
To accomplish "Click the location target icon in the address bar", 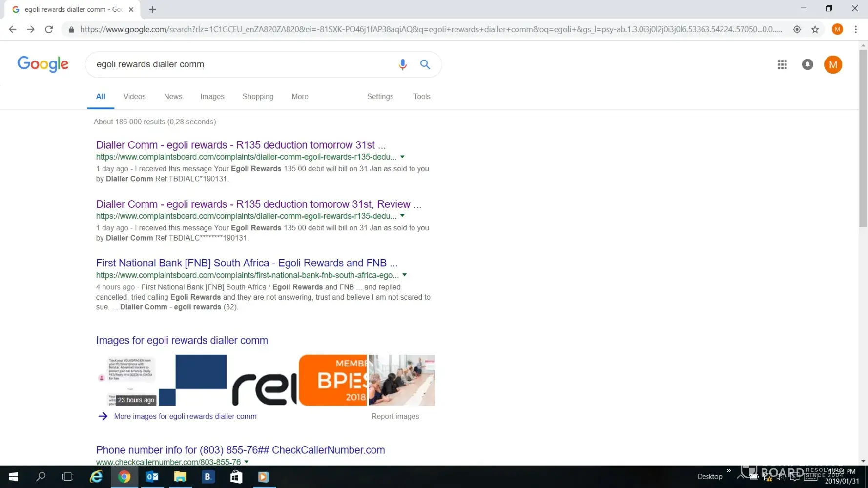I will [x=797, y=29].
